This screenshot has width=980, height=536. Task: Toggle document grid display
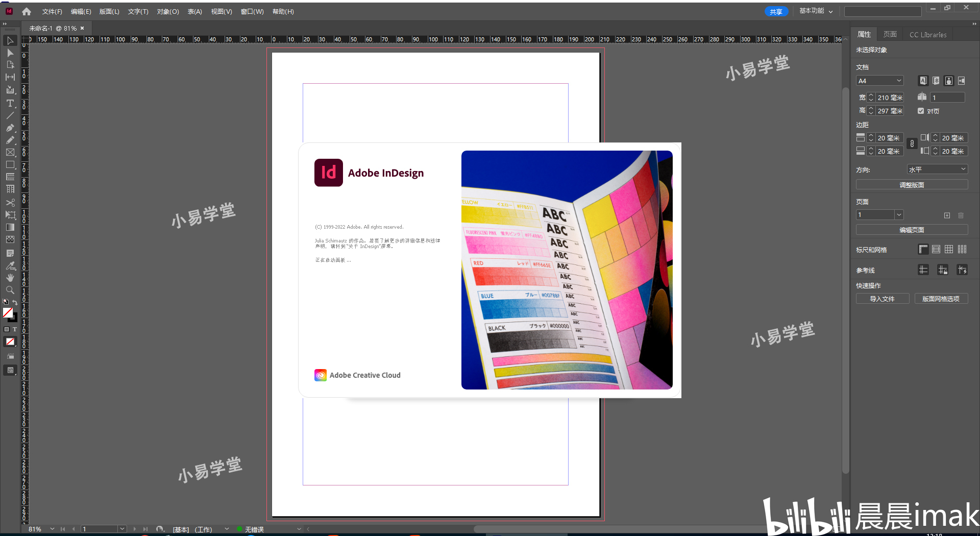(x=948, y=249)
